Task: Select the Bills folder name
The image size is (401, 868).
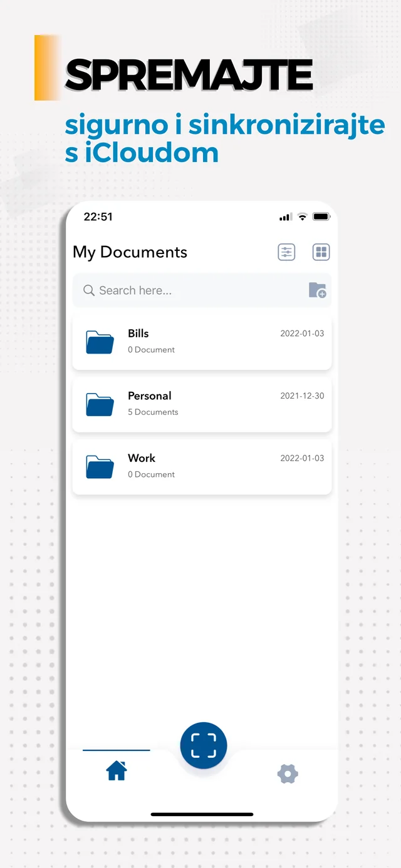Action: tap(138, 334)
